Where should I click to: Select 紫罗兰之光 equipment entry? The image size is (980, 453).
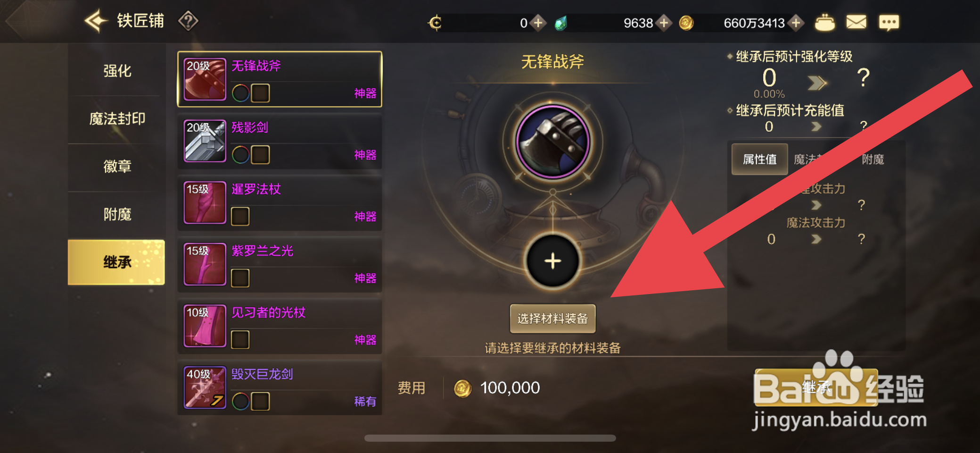tap(280, 265)
